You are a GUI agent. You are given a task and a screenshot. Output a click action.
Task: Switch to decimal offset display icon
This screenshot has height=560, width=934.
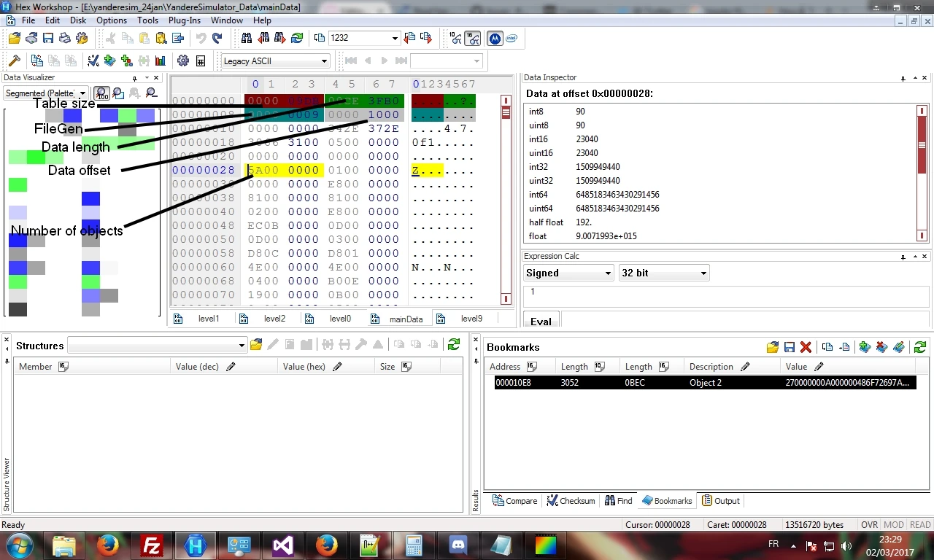coord(455,38)
